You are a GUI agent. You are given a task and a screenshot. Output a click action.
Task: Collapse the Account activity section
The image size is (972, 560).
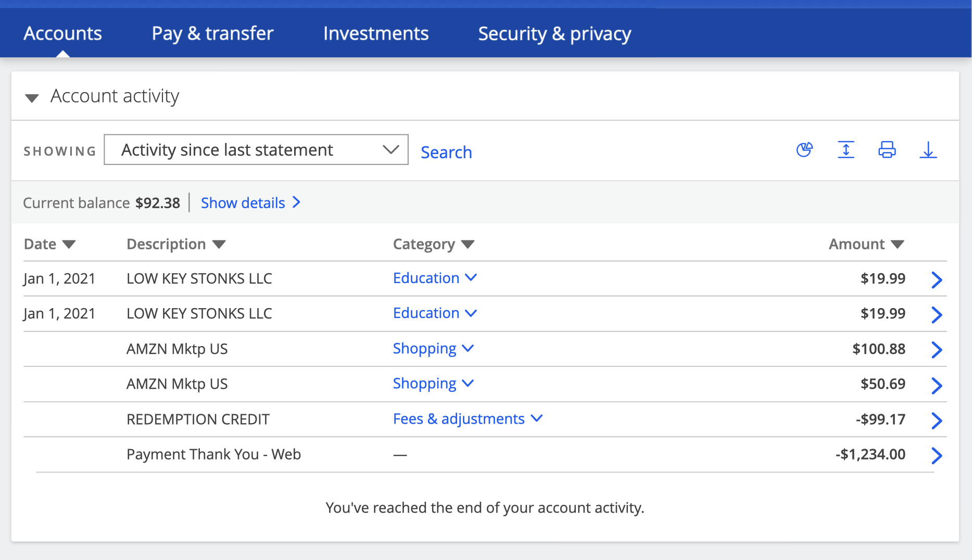(32, 97)
